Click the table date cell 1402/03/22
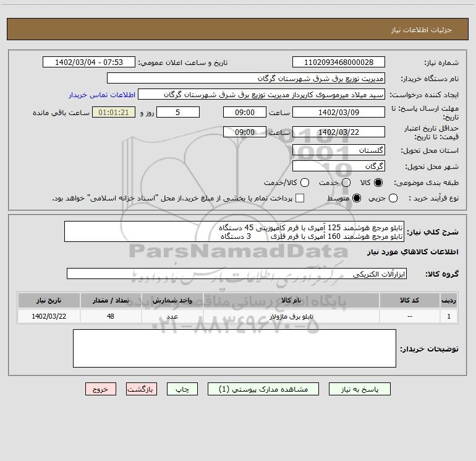 [49, 316]
